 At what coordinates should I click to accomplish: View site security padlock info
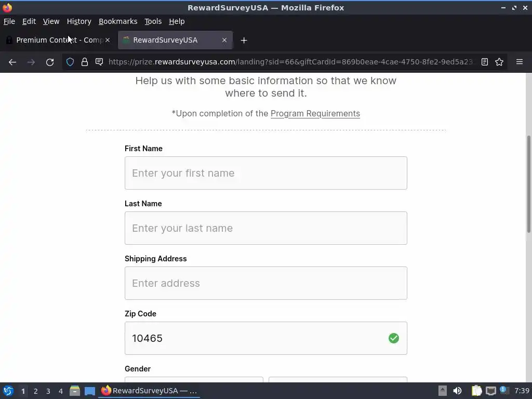point(85,62)
